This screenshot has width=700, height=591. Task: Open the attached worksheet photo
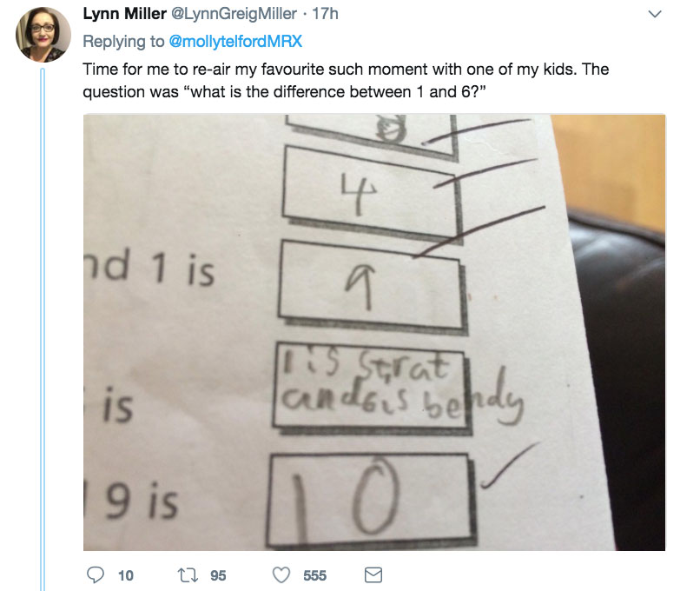click(x=373, y=332)
